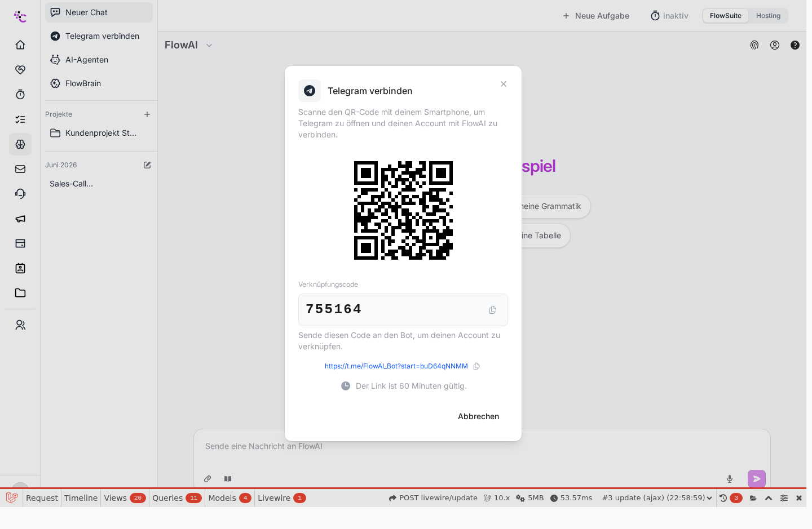Select the brain AI icon in sidebar

point(20,144)
